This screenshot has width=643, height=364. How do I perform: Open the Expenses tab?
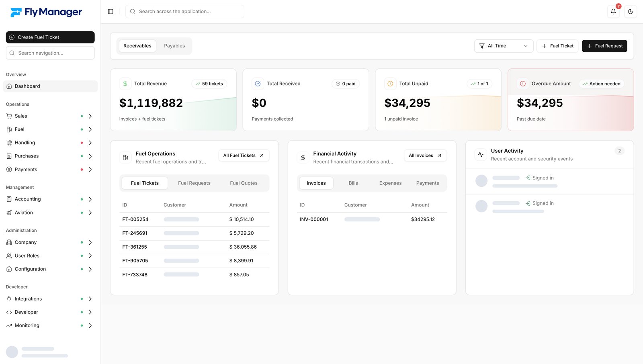click(x=390, y=183)
